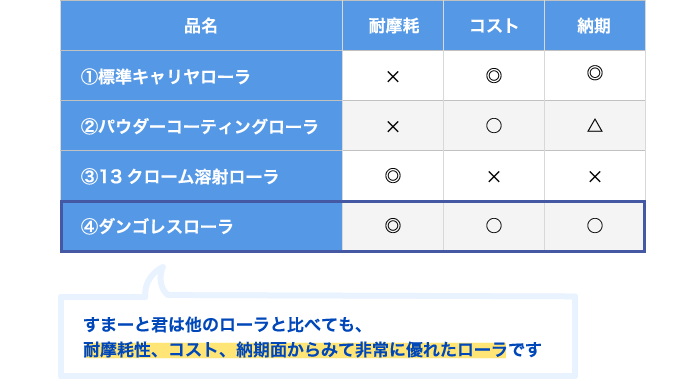Select the 納期 column header
The image size is (700, 380).
(595, 26)
